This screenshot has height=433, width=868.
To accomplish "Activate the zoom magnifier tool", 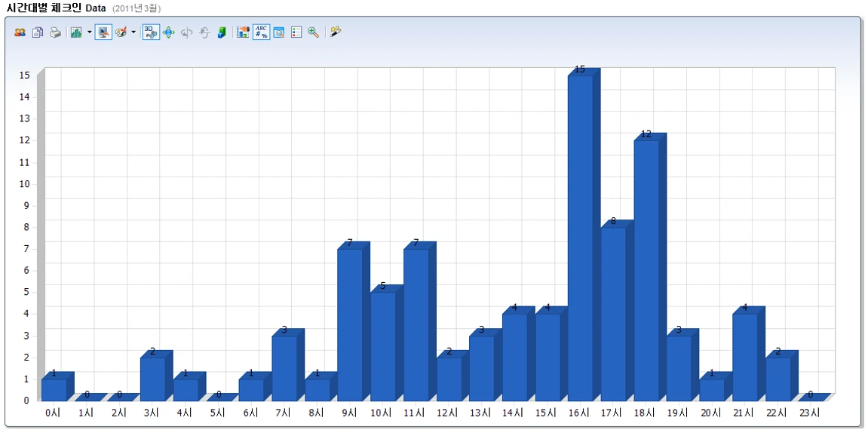I will [x=313, y=32].
